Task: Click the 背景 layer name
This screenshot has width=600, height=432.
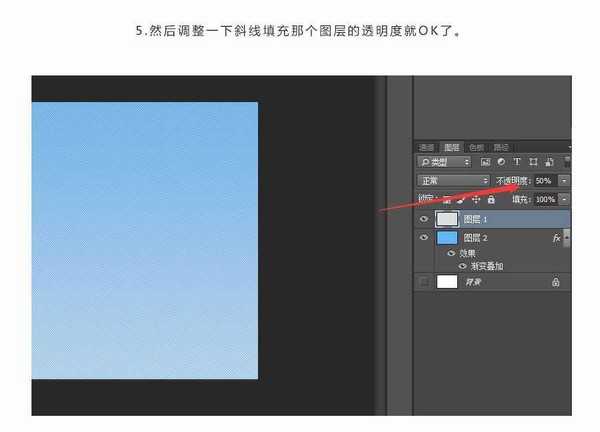Action: (473, 282)
